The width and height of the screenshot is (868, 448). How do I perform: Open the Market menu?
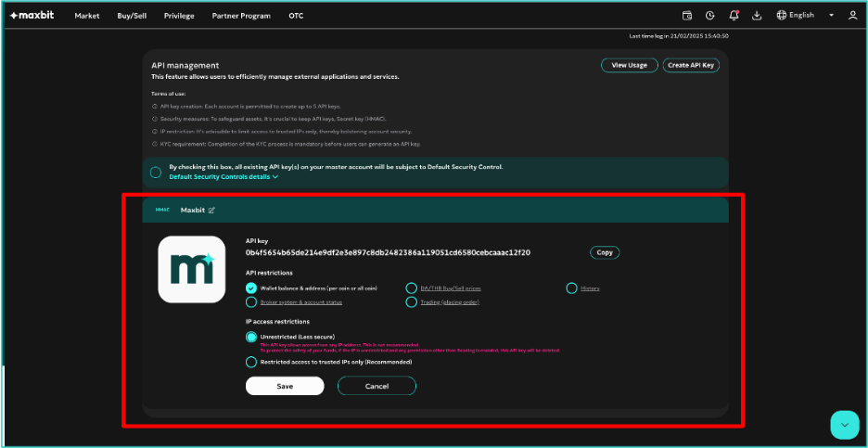(x=86, y=16)
